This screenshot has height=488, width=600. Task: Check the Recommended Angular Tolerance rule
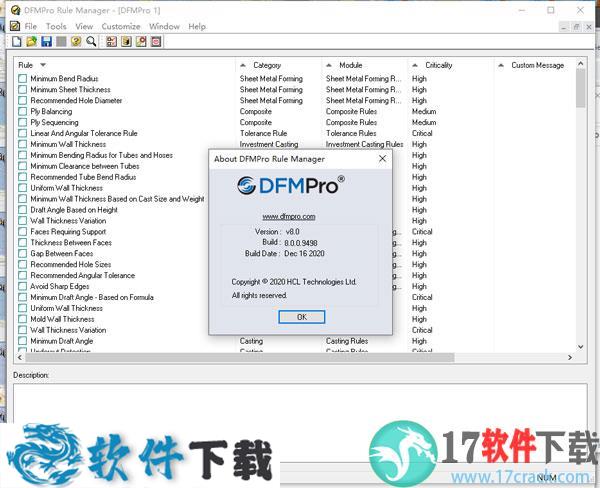[23, 276]
